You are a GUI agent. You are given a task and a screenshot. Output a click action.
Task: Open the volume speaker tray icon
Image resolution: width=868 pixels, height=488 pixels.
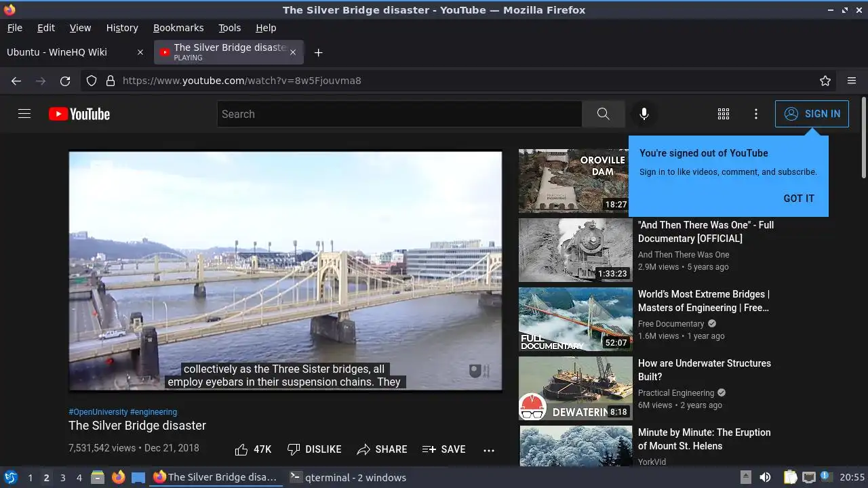[x=765, y=477]
